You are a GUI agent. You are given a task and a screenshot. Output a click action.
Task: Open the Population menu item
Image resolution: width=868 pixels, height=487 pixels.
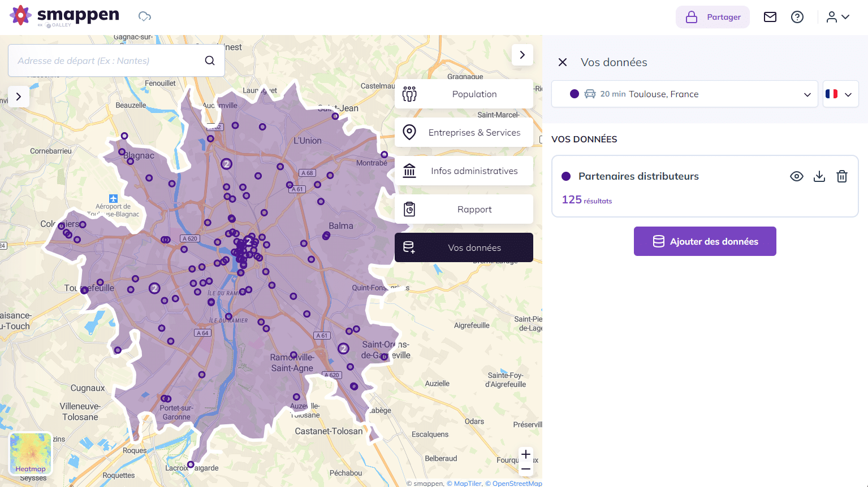[464, 94]
